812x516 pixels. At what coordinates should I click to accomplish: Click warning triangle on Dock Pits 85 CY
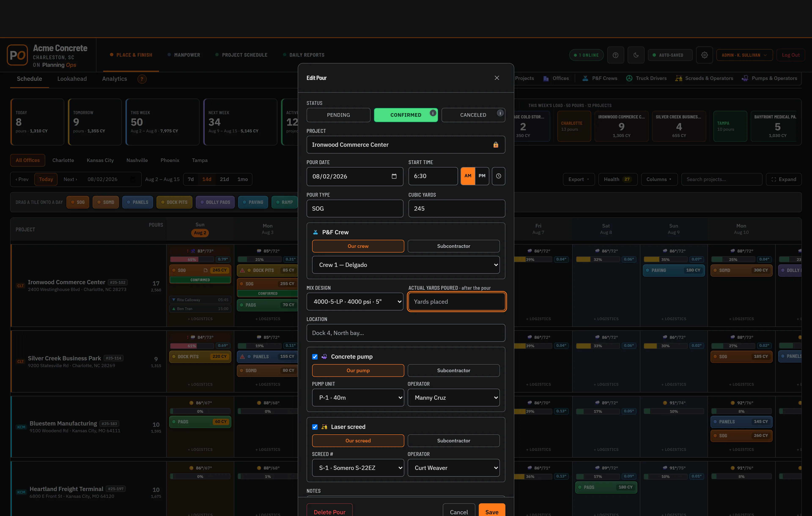point(242,270)
